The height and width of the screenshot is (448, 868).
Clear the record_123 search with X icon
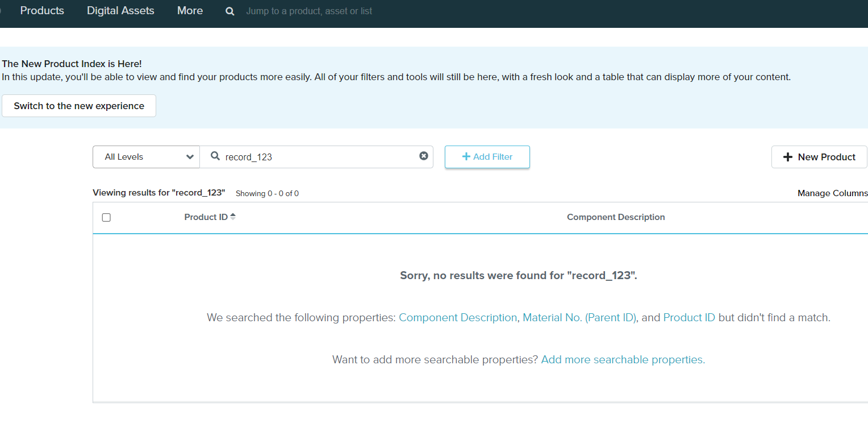(x=424, y=156)
